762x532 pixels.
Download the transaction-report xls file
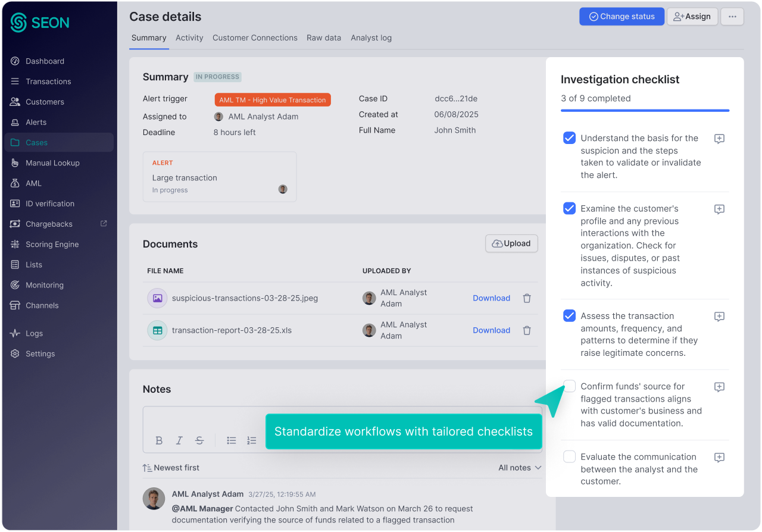point(491,330)
